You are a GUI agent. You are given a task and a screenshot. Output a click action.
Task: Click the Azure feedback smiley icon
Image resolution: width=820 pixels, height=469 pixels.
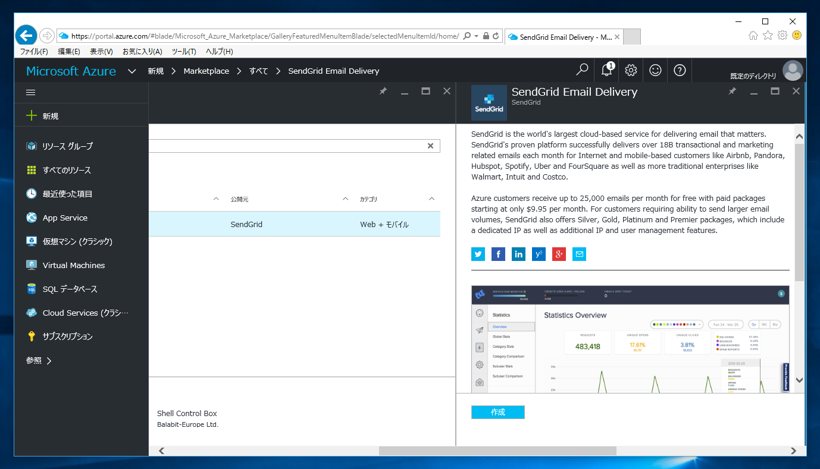click(x=655, y=70)
